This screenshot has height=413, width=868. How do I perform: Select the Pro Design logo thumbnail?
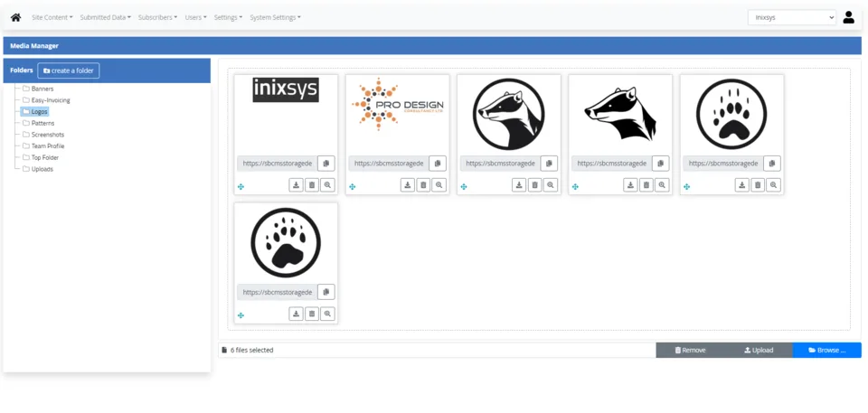(398, 104)
